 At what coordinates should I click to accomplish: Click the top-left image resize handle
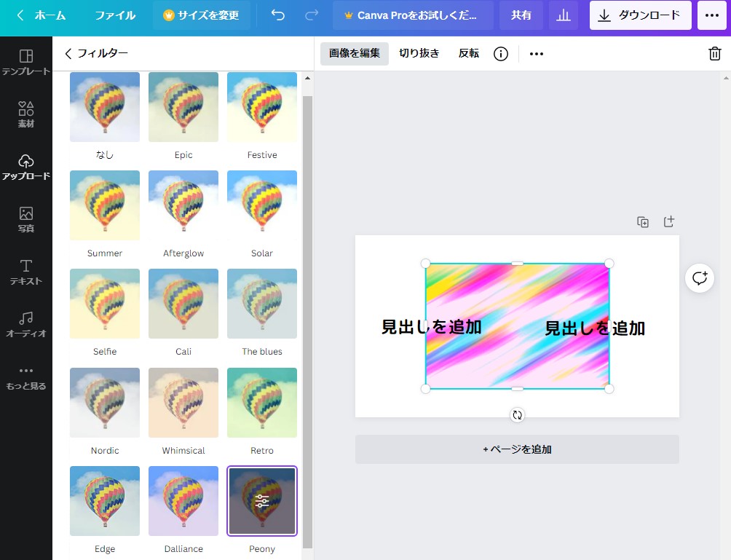click(426, 264)
